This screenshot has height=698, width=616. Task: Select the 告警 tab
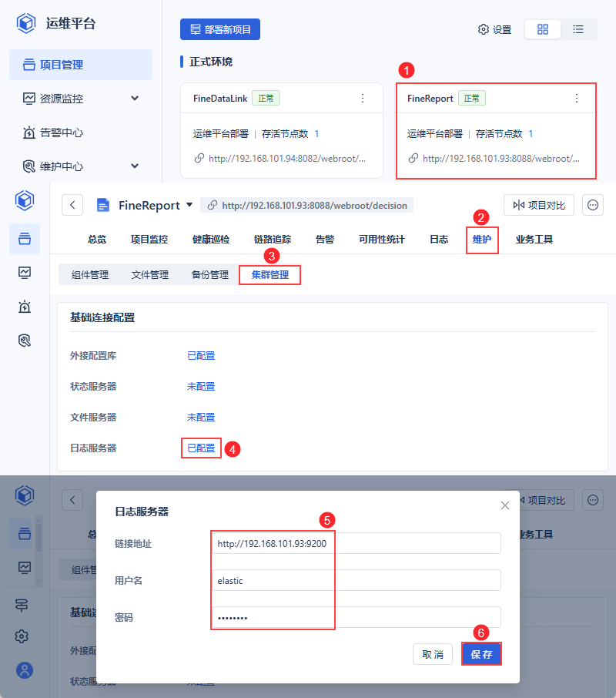325,240
